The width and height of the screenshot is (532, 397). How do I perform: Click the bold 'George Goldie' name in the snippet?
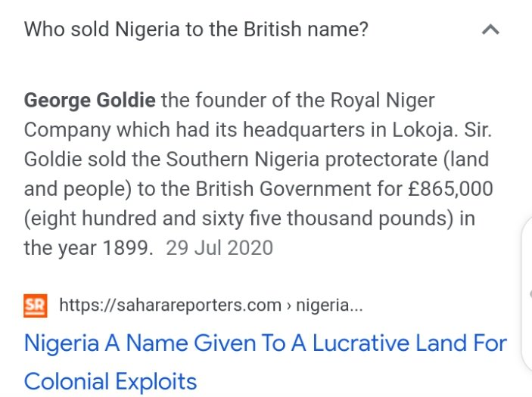click(x=90, y=101)
